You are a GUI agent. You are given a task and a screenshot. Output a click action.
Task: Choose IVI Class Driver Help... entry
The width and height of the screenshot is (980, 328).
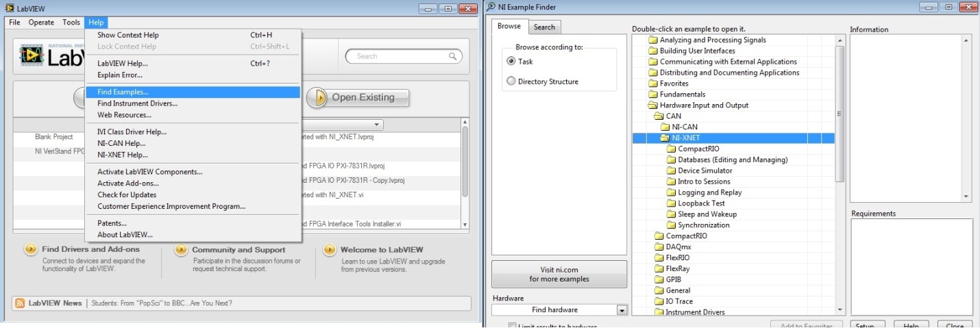[193, 131]
